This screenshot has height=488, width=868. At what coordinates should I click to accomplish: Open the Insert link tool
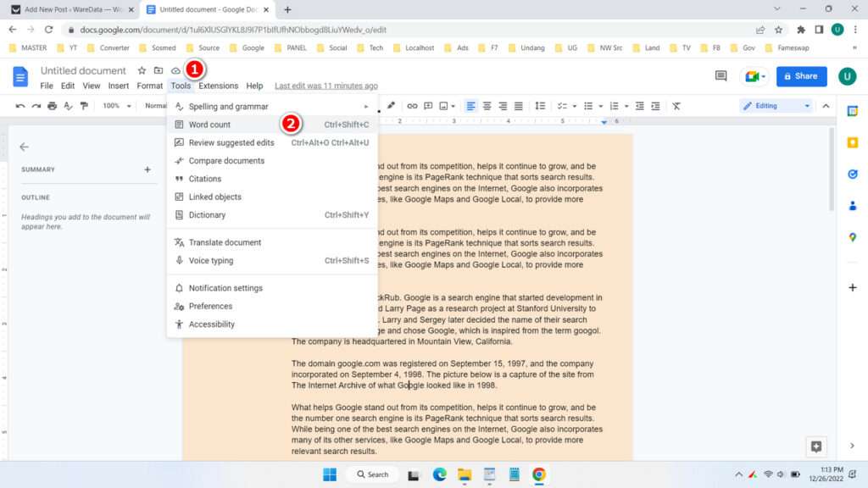click(414, 106)
